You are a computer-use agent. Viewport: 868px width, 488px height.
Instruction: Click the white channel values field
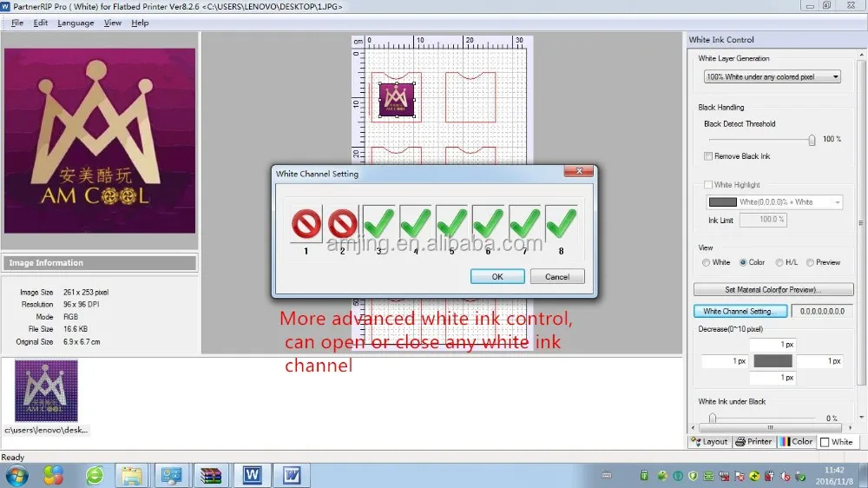tap(822, 312)
